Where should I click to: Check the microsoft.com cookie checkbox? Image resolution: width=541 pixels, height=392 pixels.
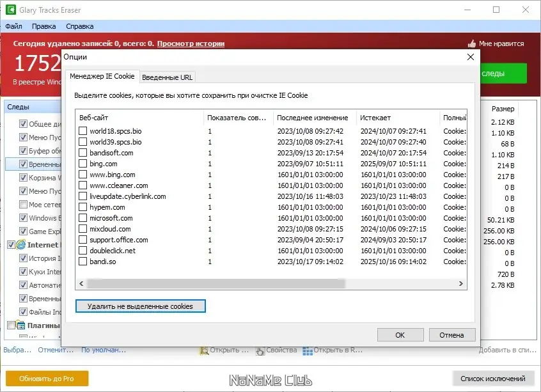point(82,217)
